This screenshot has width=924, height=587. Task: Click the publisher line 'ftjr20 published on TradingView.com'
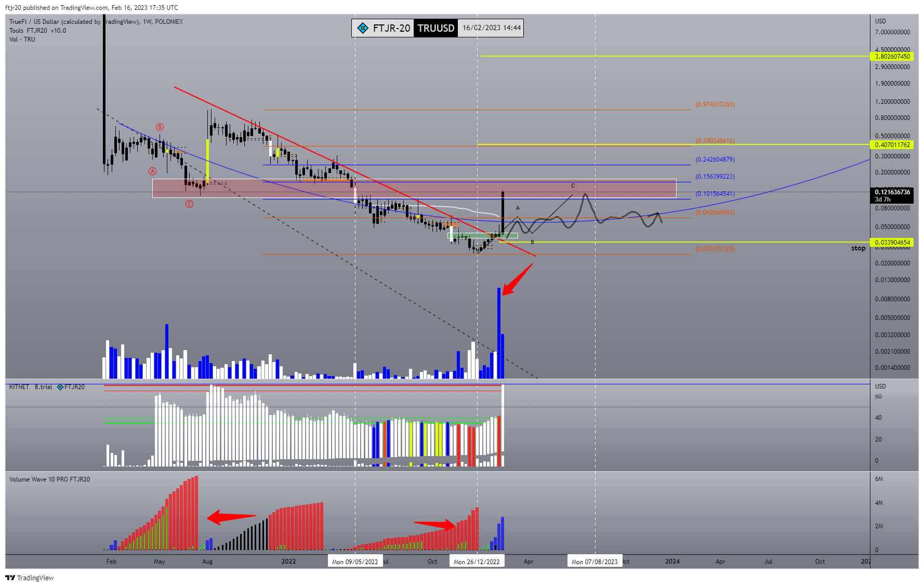[57, 8]
